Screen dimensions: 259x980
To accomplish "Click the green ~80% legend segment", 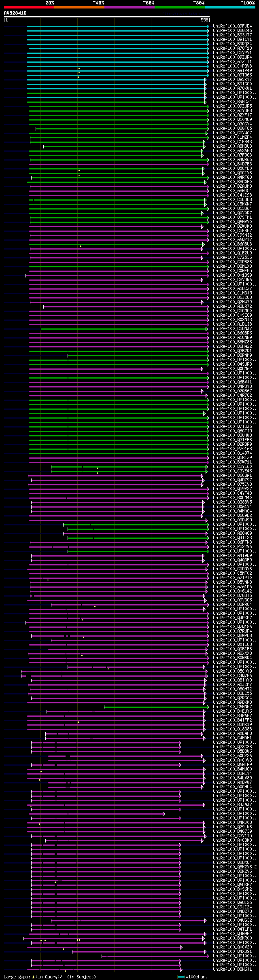I will click(x=179, y=7).
